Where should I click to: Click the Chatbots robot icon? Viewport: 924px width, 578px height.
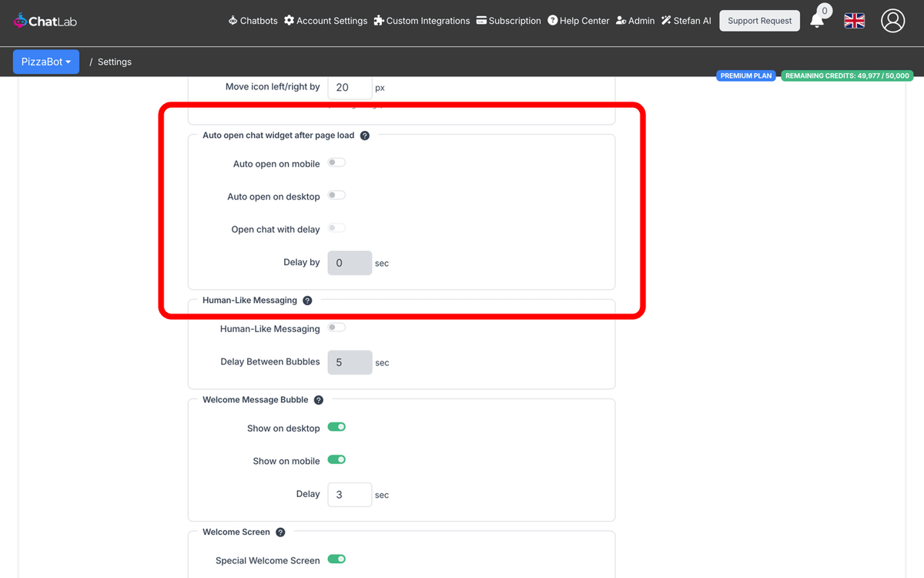[x=233, y=21]
